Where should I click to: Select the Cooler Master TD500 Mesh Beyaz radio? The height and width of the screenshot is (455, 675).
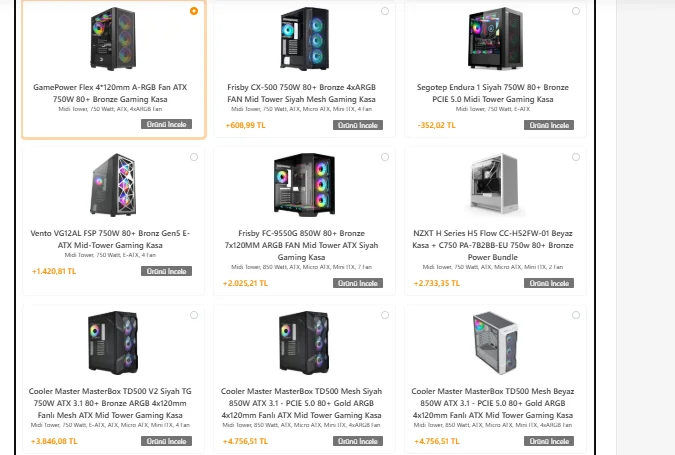coord(576,314)
